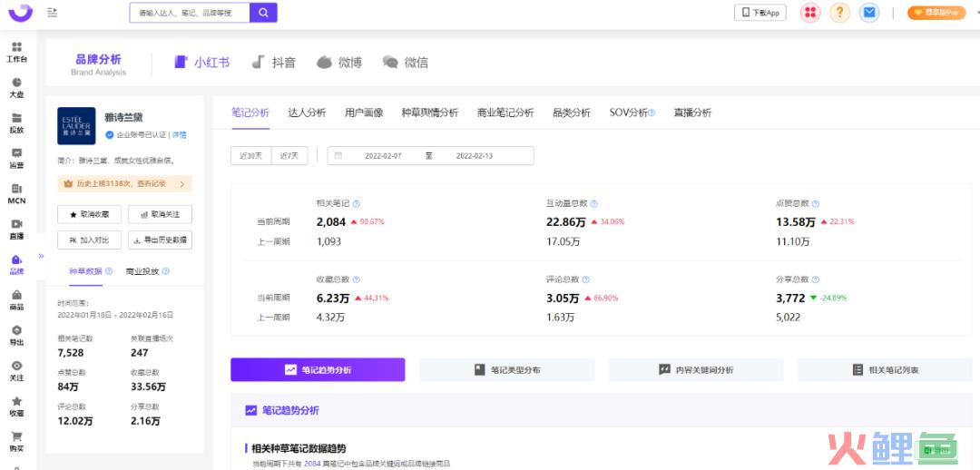980x470 pixels.
Task: Open the 用户画像 tab
Action: pyautogui.click(x=364, y=113)
